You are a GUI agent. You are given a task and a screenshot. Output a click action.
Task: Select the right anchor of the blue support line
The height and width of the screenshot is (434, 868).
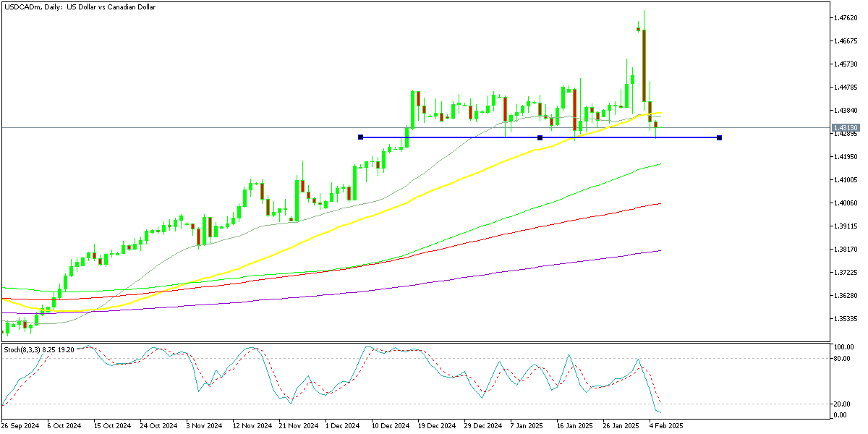click(x=719, y=137)
